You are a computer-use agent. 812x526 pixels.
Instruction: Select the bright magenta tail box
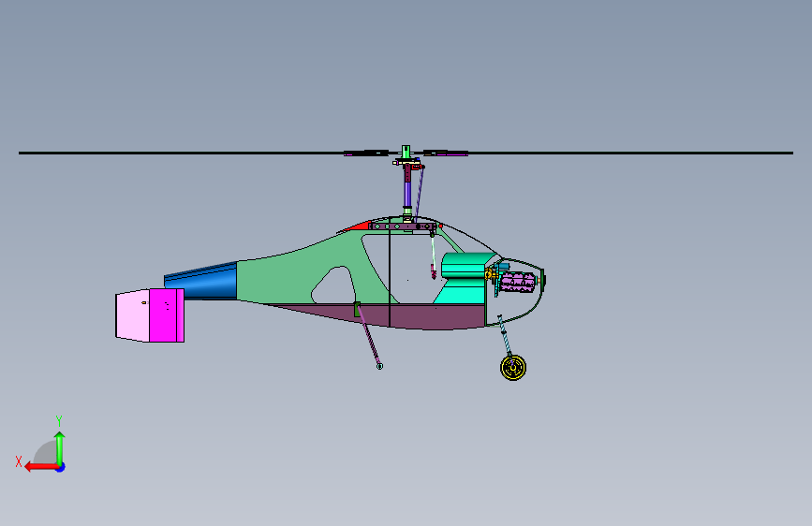(x=166, y=315)
